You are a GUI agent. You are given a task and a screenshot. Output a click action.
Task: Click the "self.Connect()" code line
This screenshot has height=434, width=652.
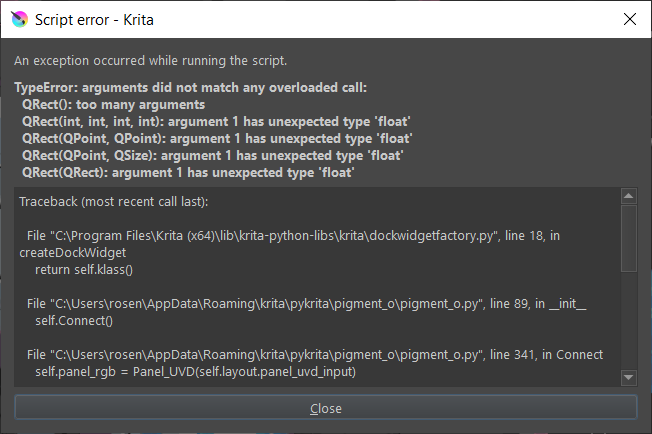[74, 320]
